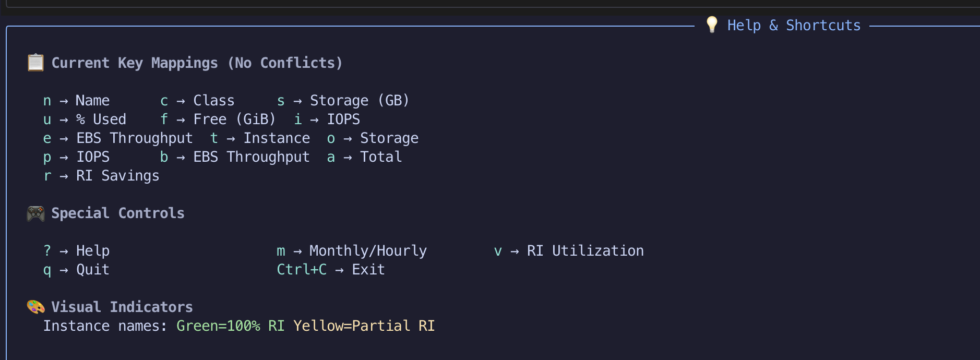Click the Current Key Mappings heading
This screenshot has height=360, width=980.
[x=197, y=63]
